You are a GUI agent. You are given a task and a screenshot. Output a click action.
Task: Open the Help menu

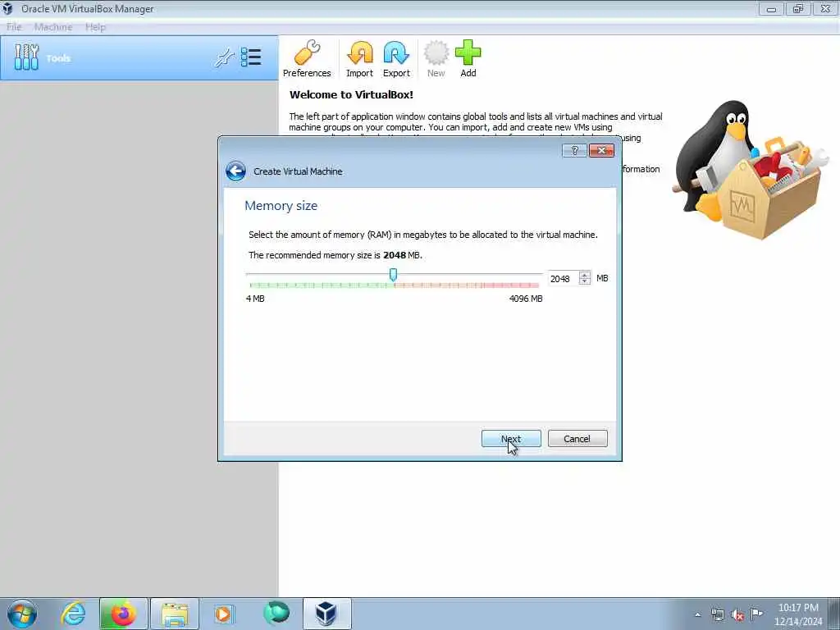tap(95, 27)
